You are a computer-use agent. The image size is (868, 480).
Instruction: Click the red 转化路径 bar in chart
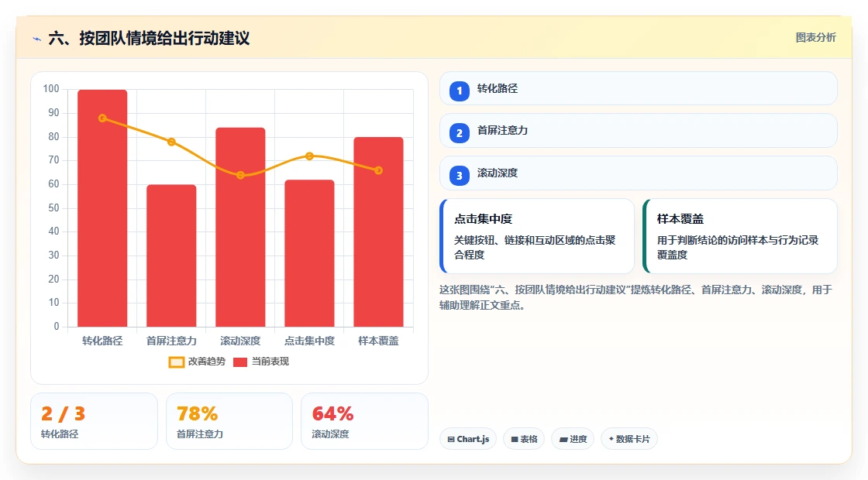pos(102,208)
